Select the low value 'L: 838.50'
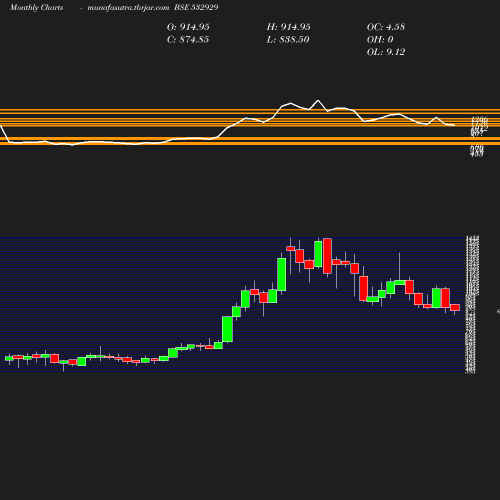The width and height of the screenshot is (500, 500). [288, 39]
